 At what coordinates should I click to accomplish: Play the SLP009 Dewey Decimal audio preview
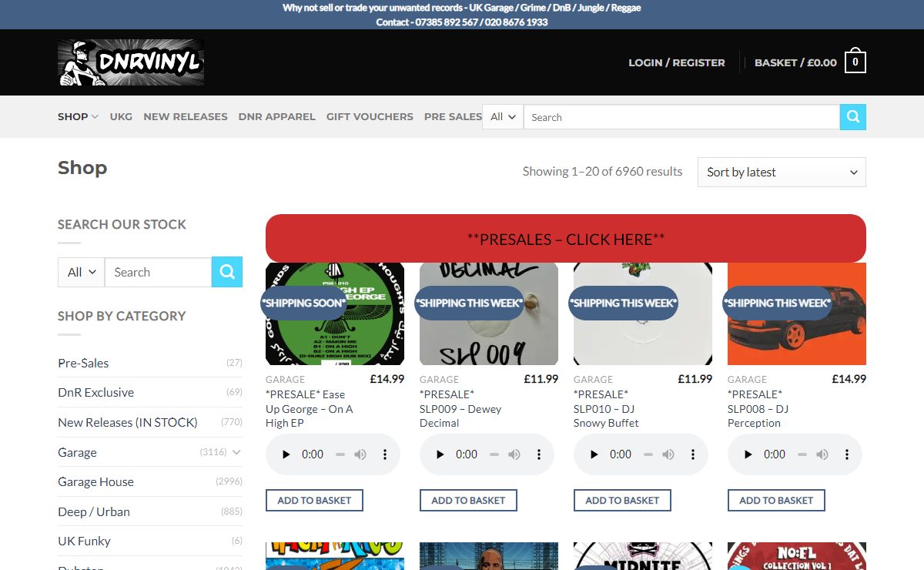[x=440, y=454]
